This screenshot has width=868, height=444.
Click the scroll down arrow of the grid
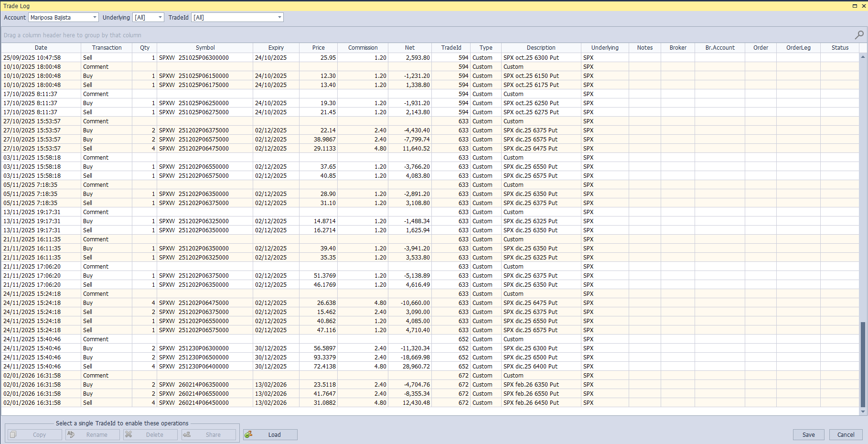click(x=863, y=411)
